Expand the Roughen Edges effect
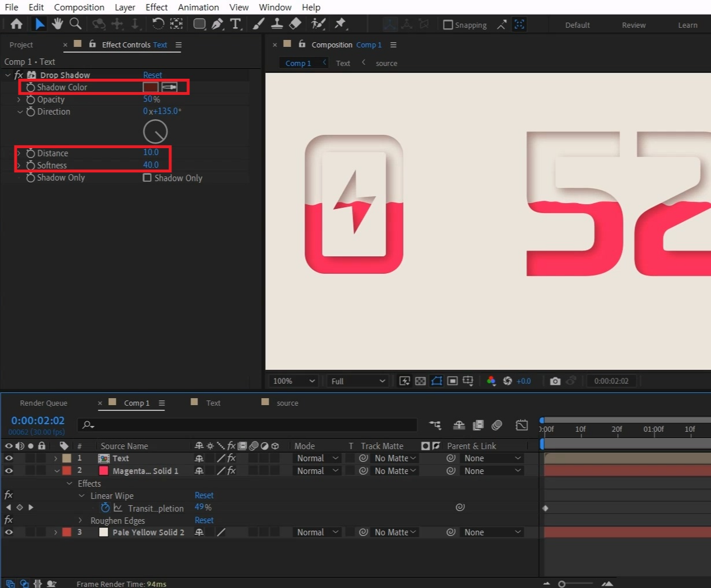Viewport: 711px width, 588px height. point(80,520)
